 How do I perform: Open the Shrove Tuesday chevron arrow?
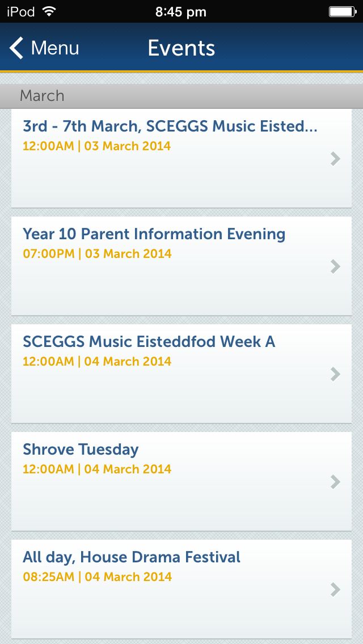(335, 482)
